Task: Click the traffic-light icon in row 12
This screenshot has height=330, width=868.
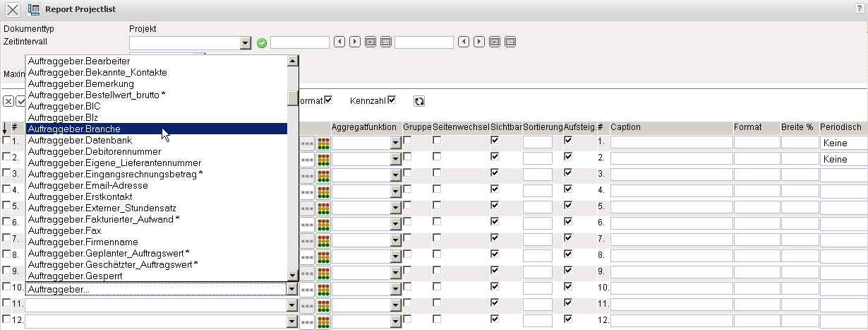Action: click(324, 322)
